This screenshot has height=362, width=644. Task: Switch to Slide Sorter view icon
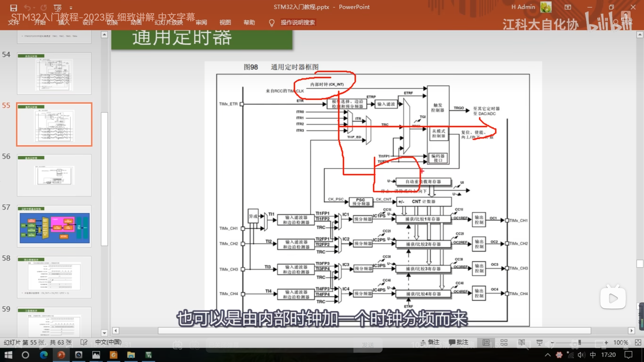pos(504,342)
